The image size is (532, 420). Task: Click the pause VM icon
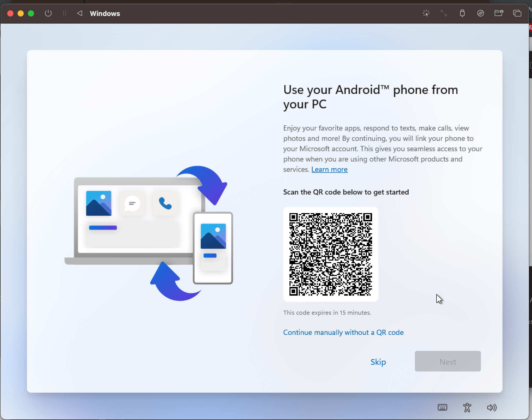tap(65, 13)
